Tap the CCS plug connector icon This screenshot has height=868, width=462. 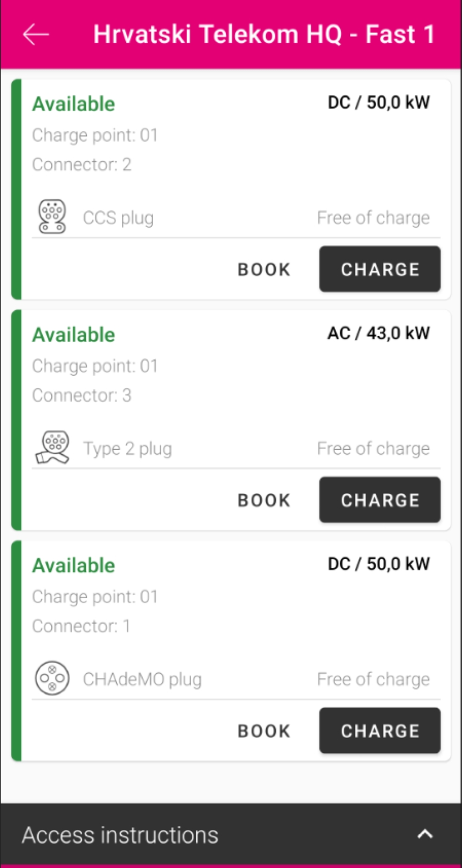point(52,217)
